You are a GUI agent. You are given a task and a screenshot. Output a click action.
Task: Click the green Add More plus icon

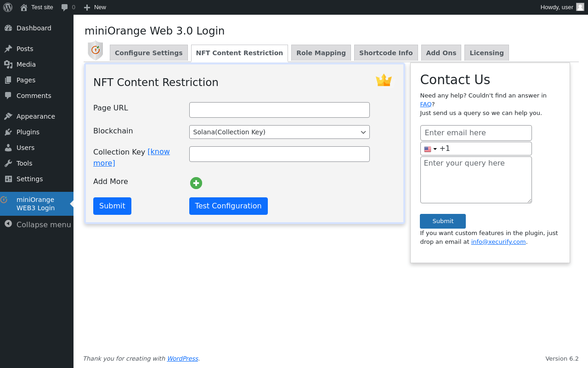click(x=196, y=183)
